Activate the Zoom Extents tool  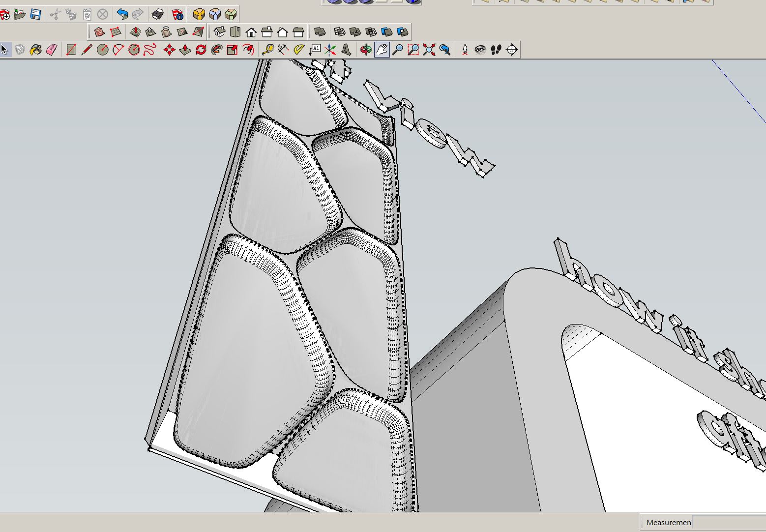(x=429, y=50)
